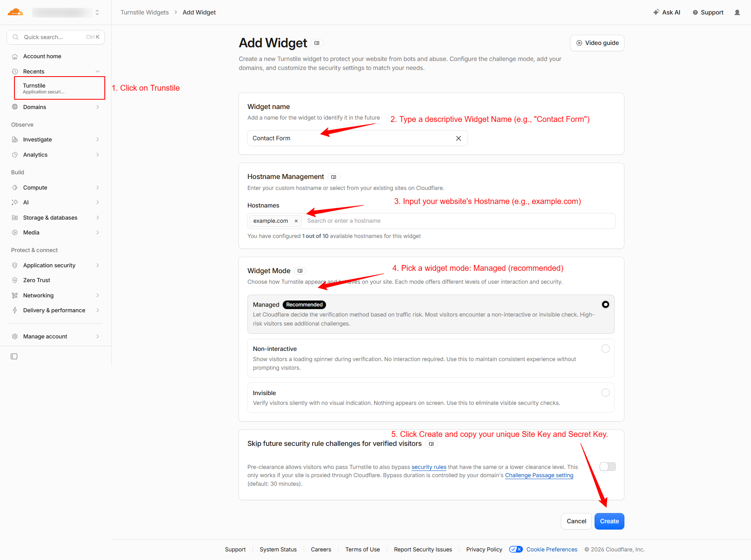Click the AI sparkle icon
The image size is (751, 560).
click(x=15, y=202)
